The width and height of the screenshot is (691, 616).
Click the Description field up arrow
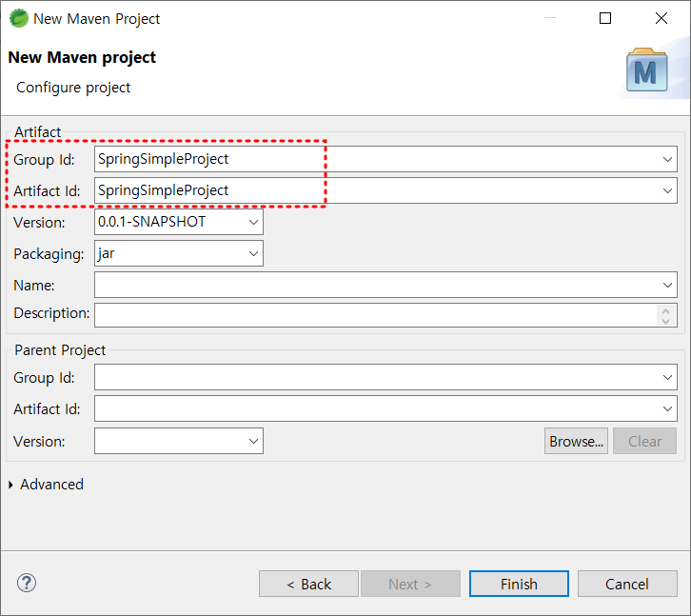coord(665,311)
